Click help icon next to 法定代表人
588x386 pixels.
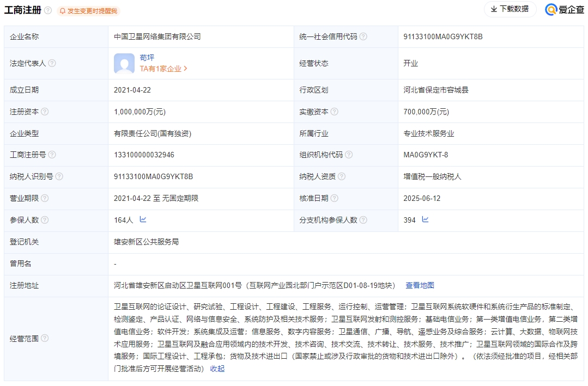(x=52, y=63)
